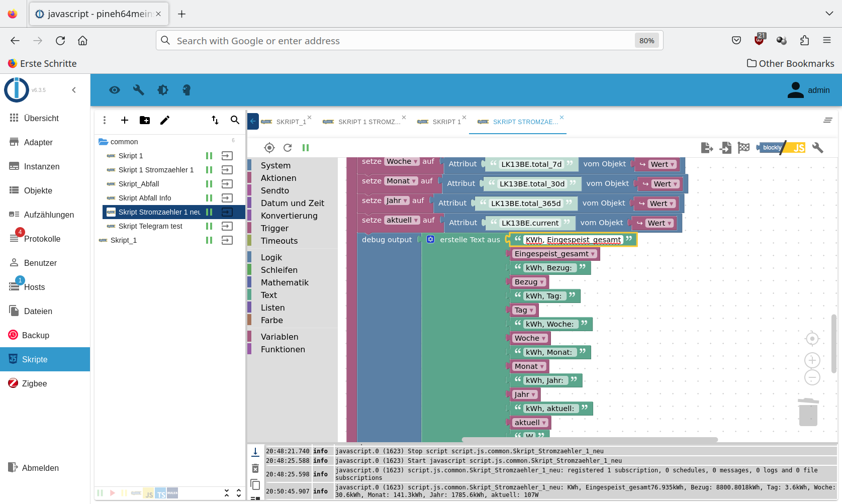The height and width of the screenshot is (504, 842).
Task: Edit script with pencil icon
Action: [x=165, y=120]
